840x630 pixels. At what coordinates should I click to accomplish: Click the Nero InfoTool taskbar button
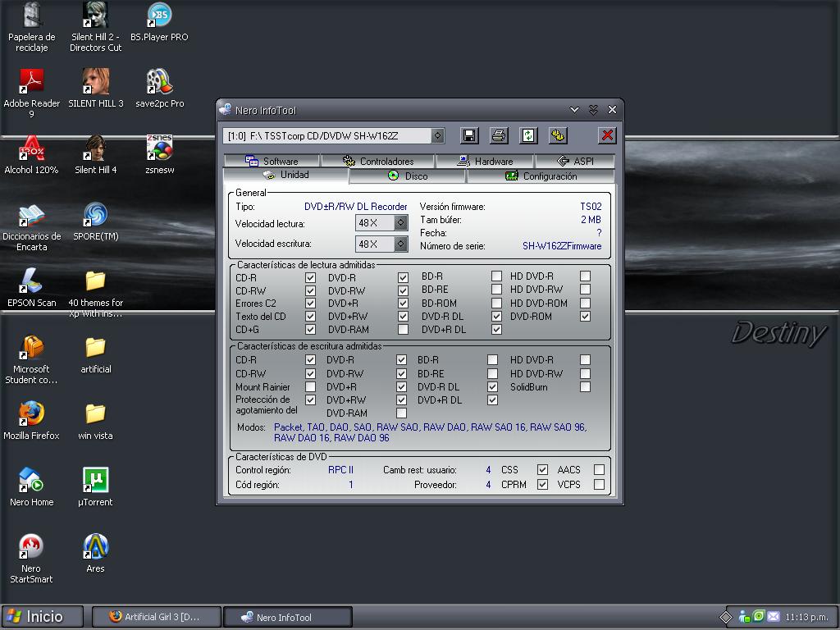pos(288,617)
